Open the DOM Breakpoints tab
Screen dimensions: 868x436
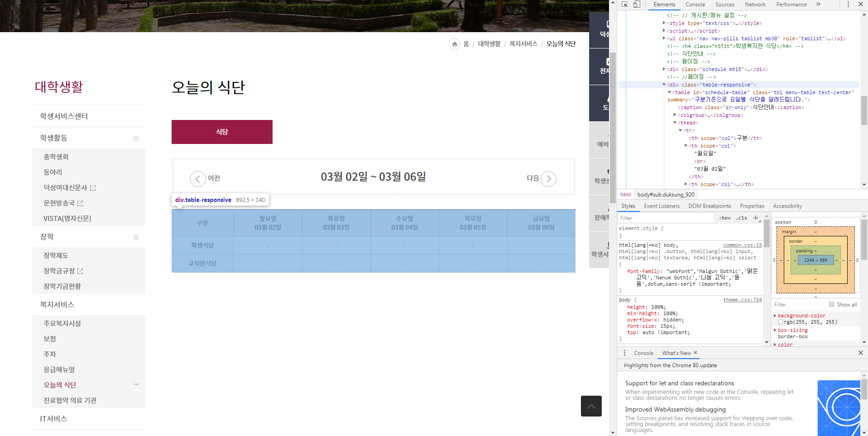(710, 206)
